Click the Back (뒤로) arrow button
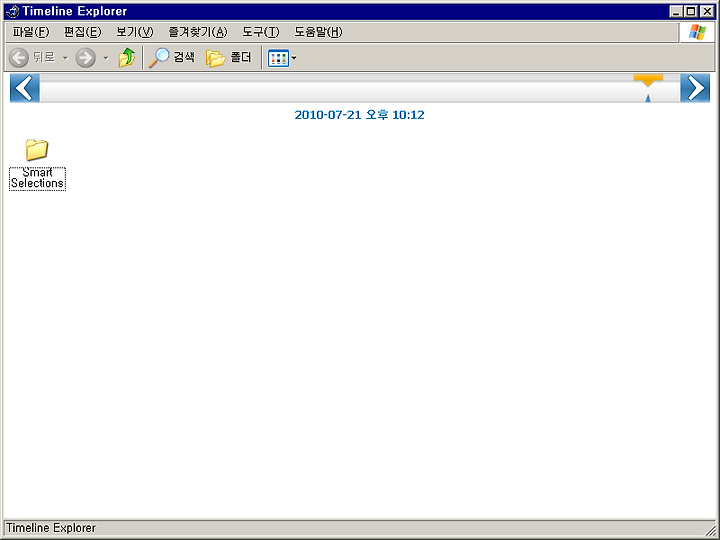 tap(32, 58)
